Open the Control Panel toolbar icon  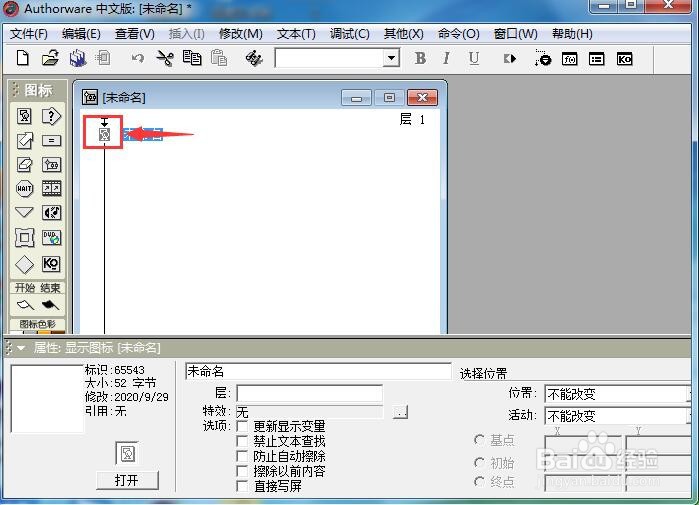click(x=543, y=58)
